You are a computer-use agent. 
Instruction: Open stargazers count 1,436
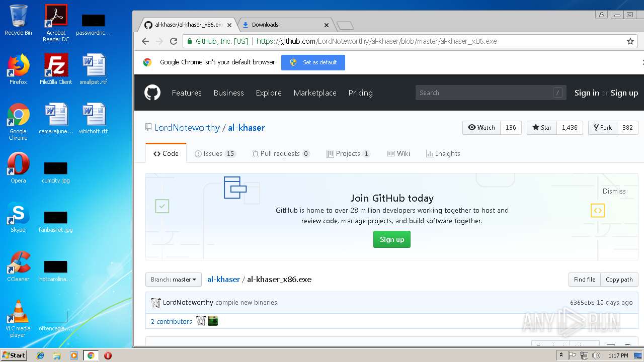(x=570, y=128)
